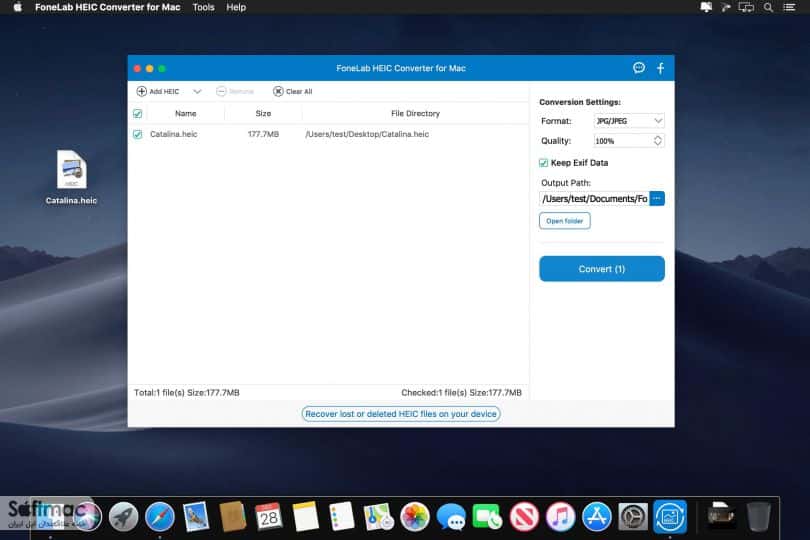Open the FoneLab HEIC Converter for Mac menu
This screenshot has width=810, height=540.
click(x=107, y=7)
